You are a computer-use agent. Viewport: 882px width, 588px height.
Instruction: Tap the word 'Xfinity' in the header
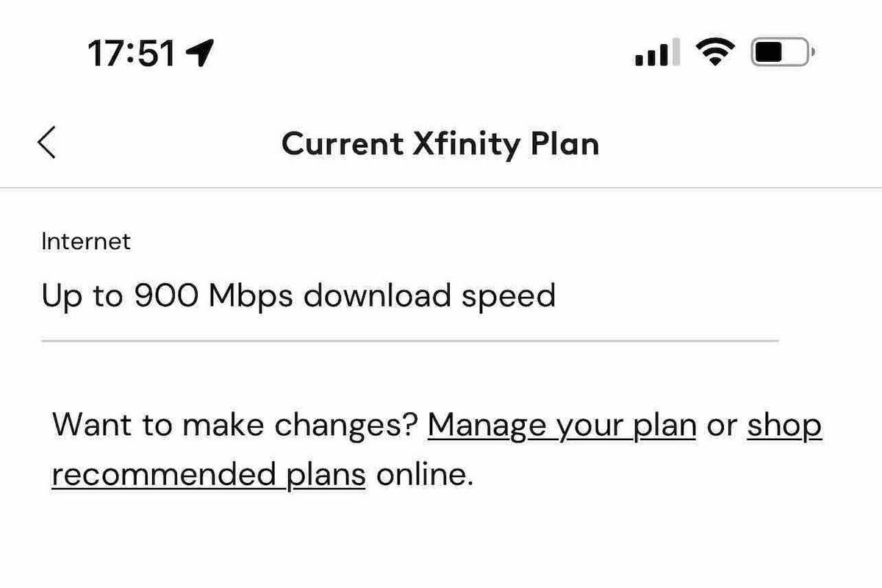465,143
